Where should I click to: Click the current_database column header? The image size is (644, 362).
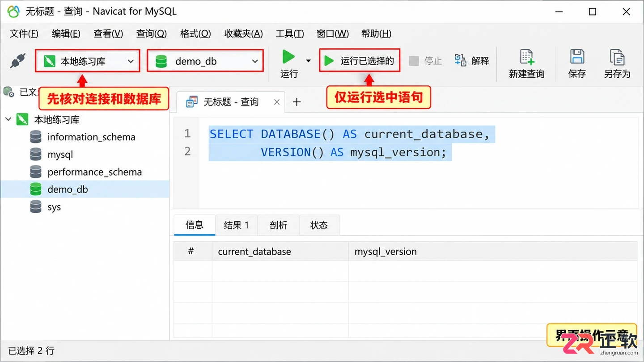tap(280, 251)
